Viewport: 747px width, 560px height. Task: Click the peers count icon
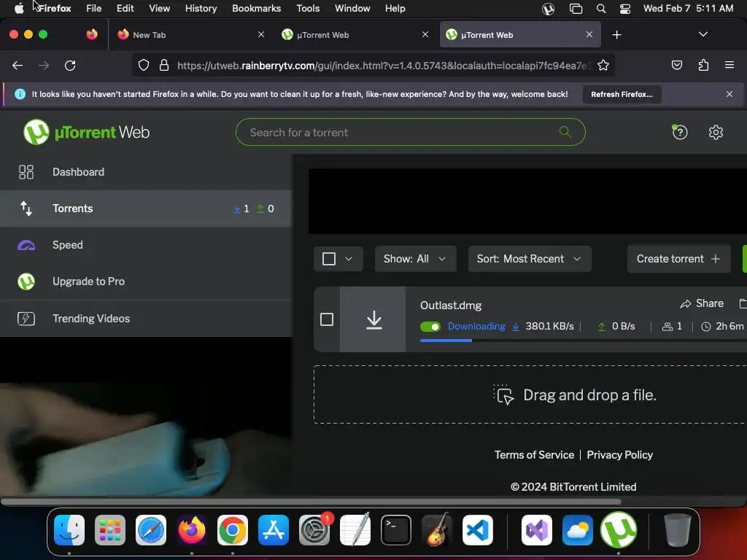tap(667, 327)
